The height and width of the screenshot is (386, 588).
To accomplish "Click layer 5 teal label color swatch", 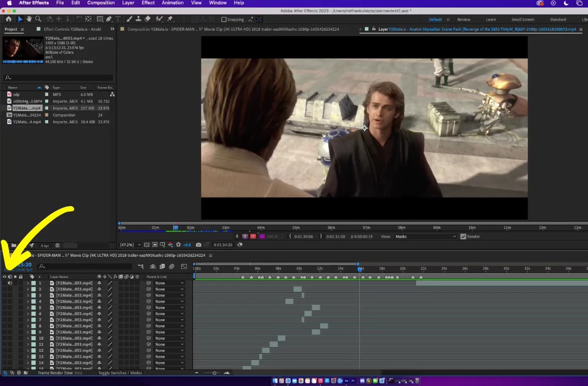I will [33, 308].
